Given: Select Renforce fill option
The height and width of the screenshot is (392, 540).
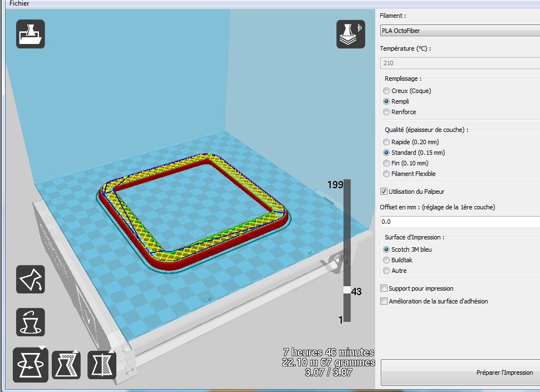Looking at the screenshot, I should coord(400,112).
